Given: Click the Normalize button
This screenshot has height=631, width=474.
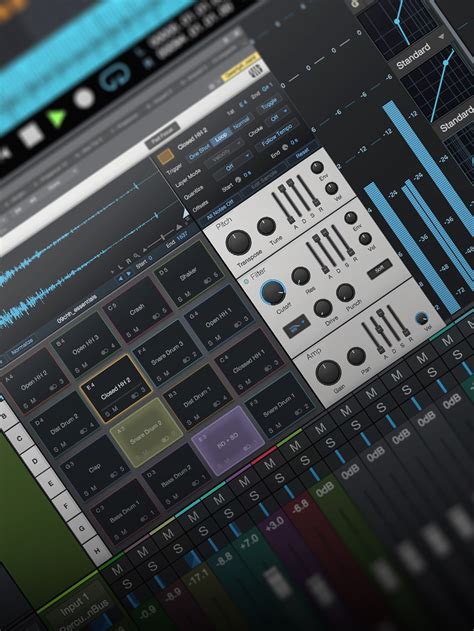Looking at the screenshot, I should (21, 348).
